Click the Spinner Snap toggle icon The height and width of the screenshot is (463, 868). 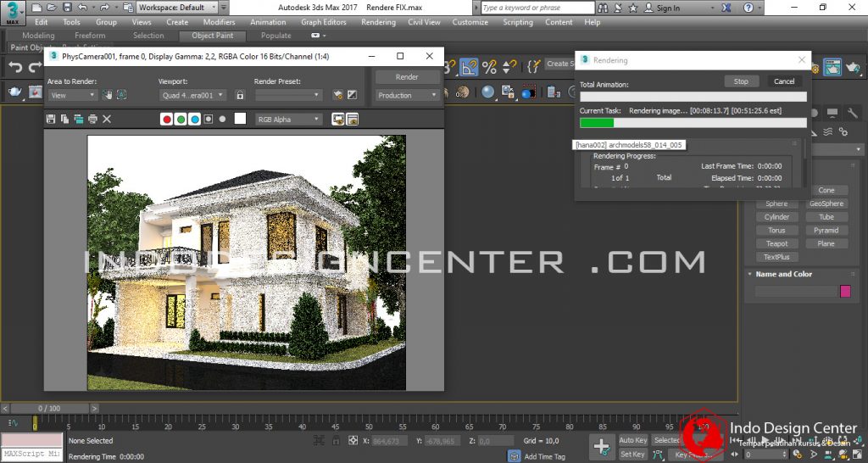pos(509,68)
